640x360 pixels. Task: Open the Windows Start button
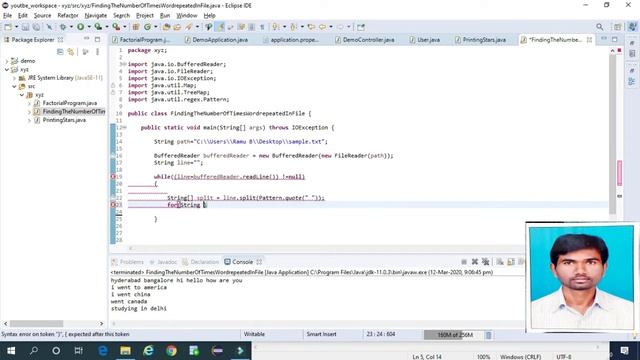(11, 351)
